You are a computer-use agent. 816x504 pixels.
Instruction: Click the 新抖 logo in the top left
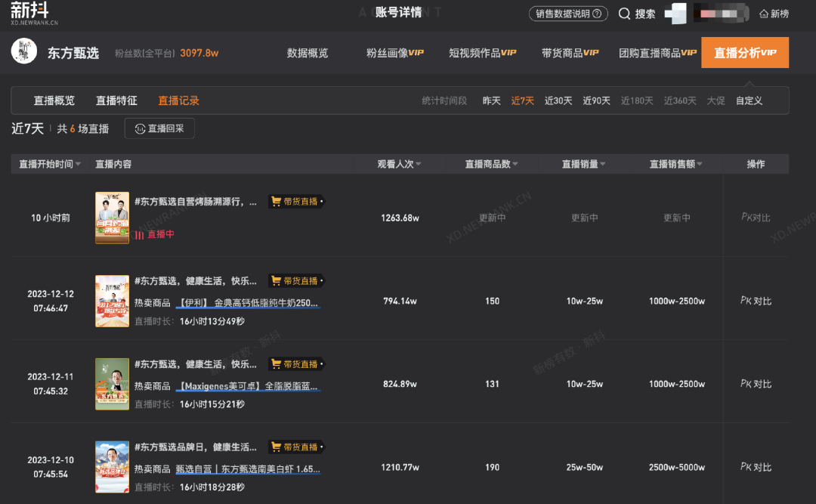[x=28, y=13]
